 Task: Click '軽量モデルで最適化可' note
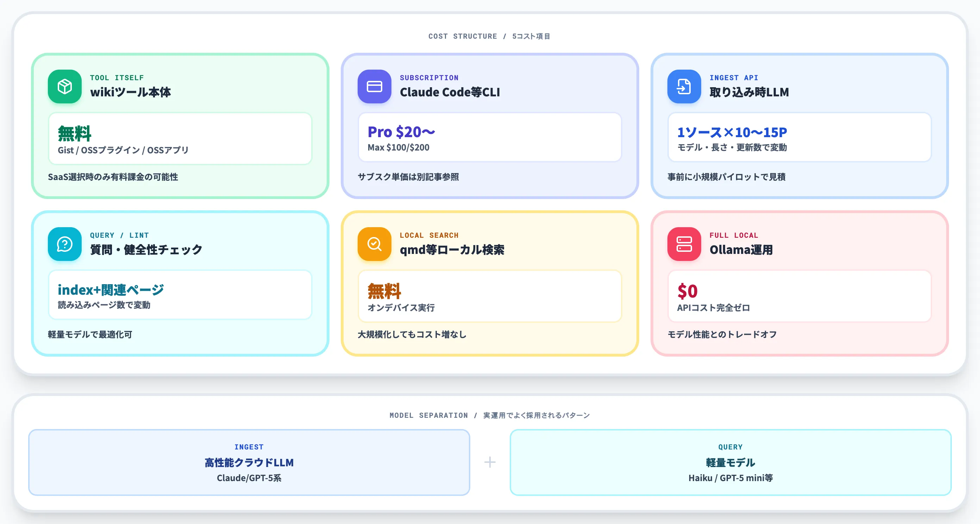(90, 334)
